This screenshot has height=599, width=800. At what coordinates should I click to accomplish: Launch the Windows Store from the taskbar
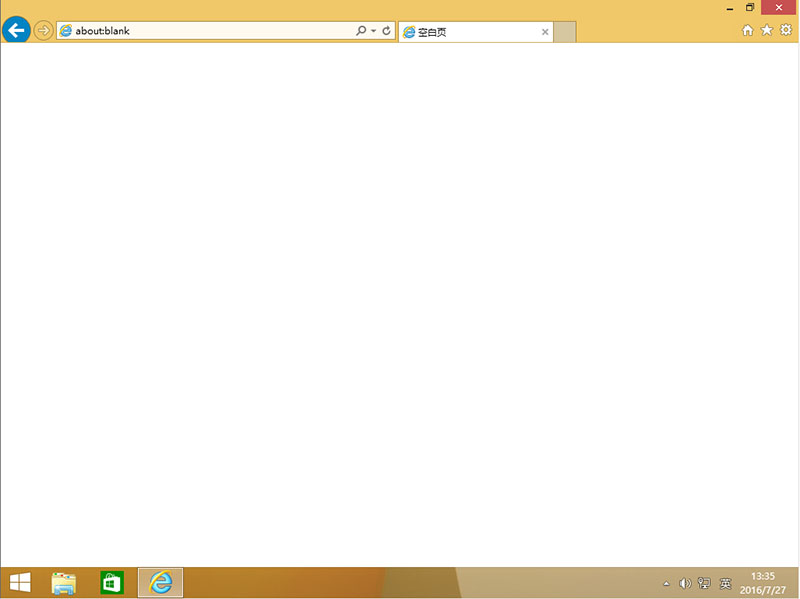click(112, 583)
